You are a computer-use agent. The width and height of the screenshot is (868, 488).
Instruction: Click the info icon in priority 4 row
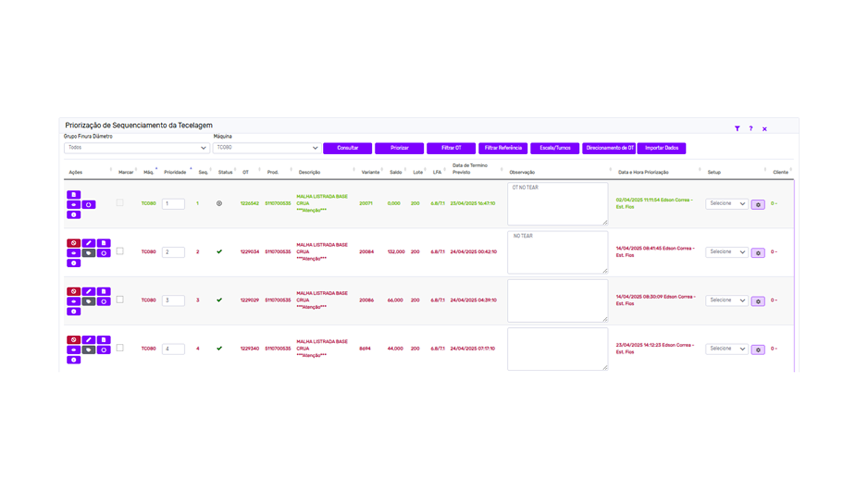(74, 360)
